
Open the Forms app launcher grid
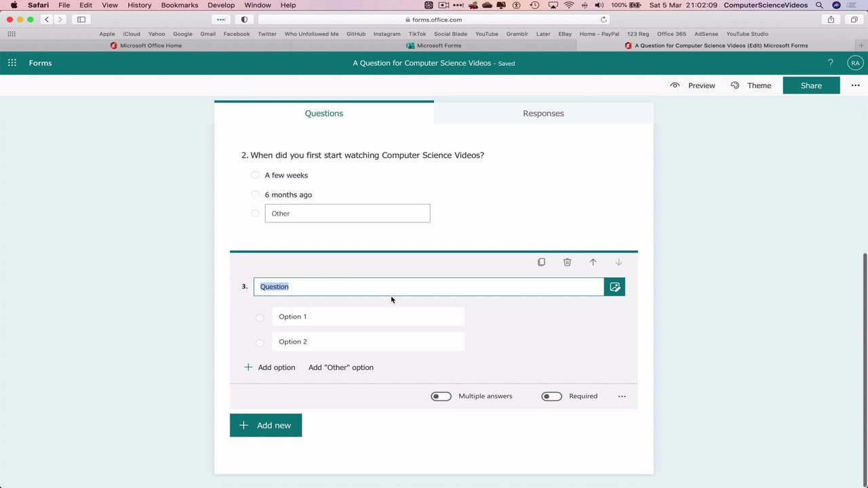tap(12, 63)
